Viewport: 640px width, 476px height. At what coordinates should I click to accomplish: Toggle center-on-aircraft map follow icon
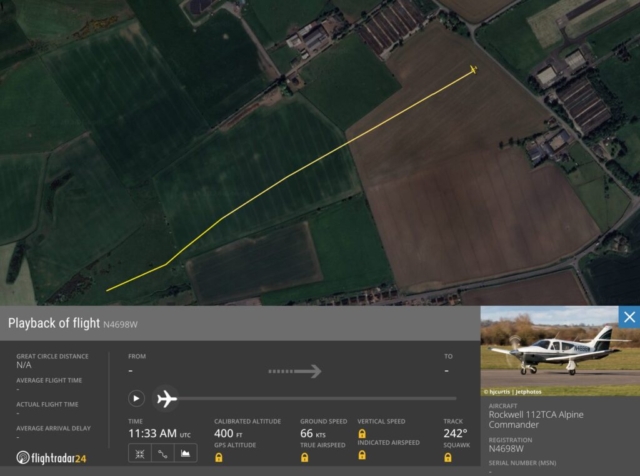(140, 454)
